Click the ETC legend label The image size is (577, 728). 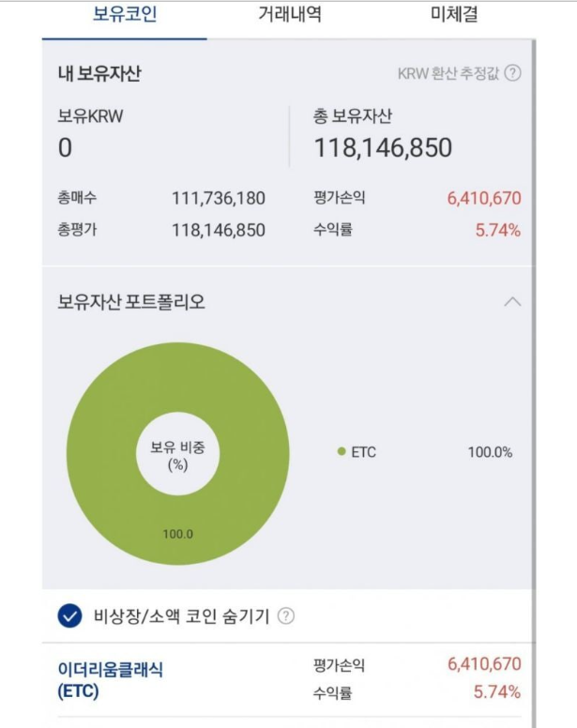pyautogui.click(x=363, y=452)
